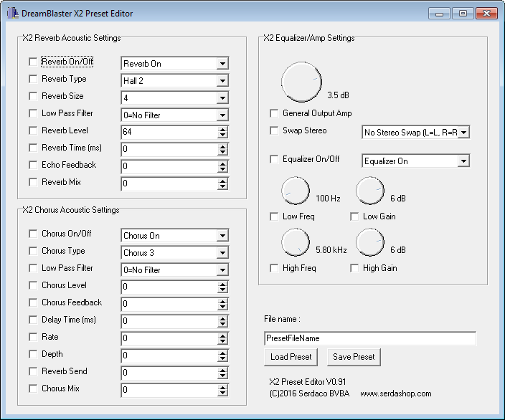Viewport: 505px width, 420px height.
Task: Enable the Reverb On/Off checkbox
Action: click(x=33, y=62)
